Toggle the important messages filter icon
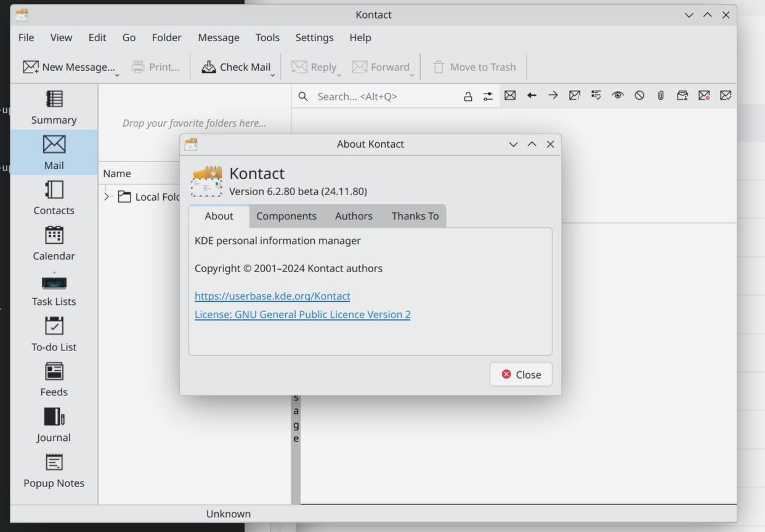Viewport: 765px width, 532px height. pyautogui.click(x=575, y=95)
